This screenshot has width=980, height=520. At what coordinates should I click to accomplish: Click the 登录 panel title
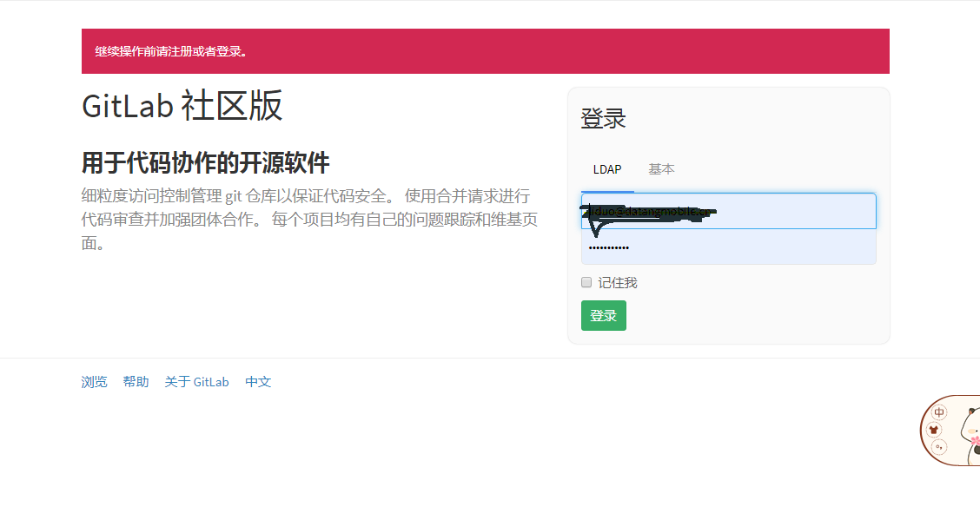pyautogui.click(x=603, y=119)
